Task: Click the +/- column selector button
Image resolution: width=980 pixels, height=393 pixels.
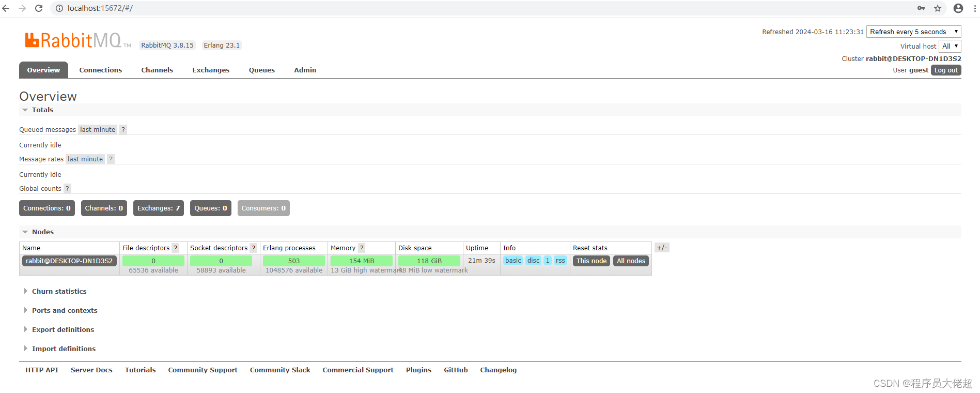Action: click(x=662, y=248)
